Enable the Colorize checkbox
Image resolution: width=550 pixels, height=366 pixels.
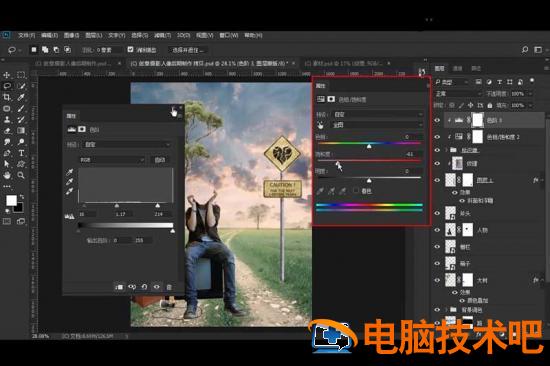(356, 191)
